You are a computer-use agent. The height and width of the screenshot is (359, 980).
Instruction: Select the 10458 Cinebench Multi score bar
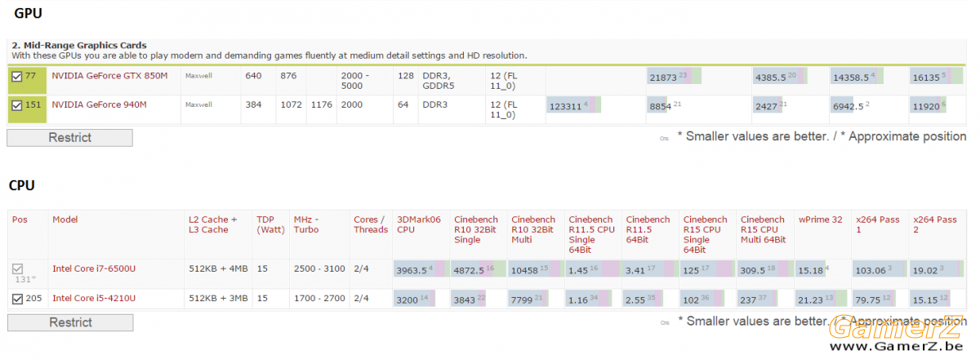[x=533, y=269]
